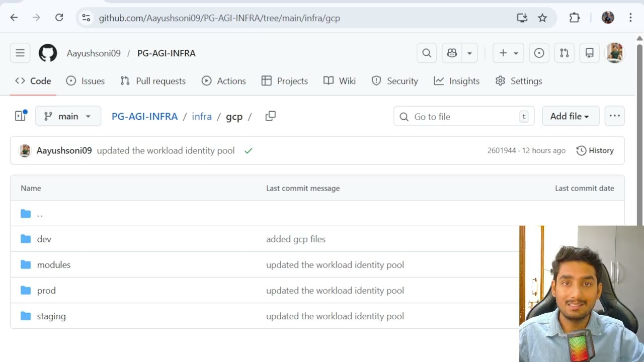Open the staging row commit message
Screen dimensions: 644x362
pos(335,316)
